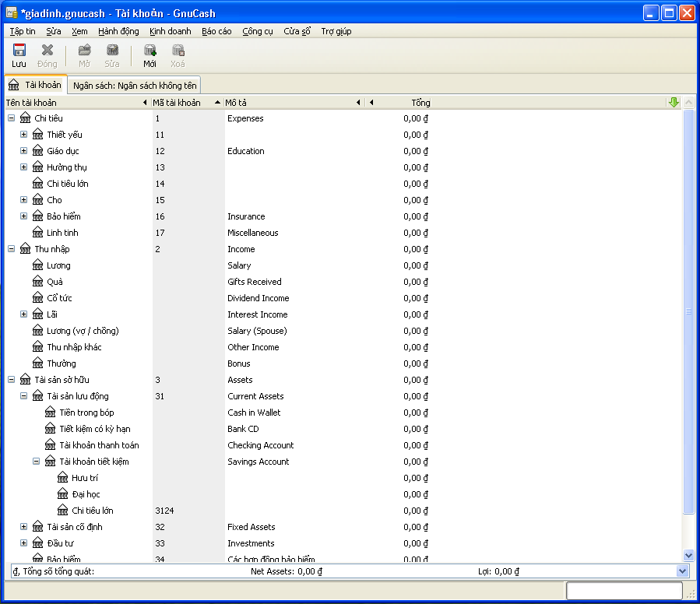Viewport: 700px width, 604px height.
Task: Switch to the Tài khoản tab
Action: [x=36, y=85]
